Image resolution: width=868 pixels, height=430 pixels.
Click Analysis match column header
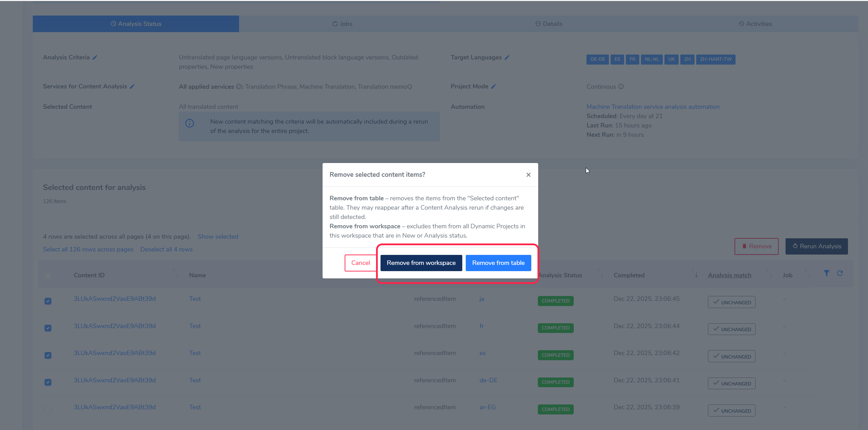point(729,275)
